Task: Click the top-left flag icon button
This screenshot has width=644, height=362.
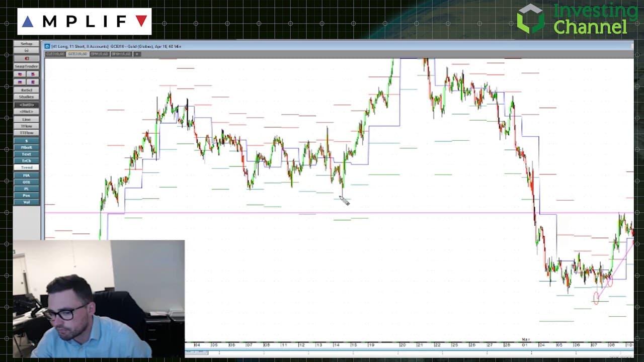Action: (x=20, y=74)
